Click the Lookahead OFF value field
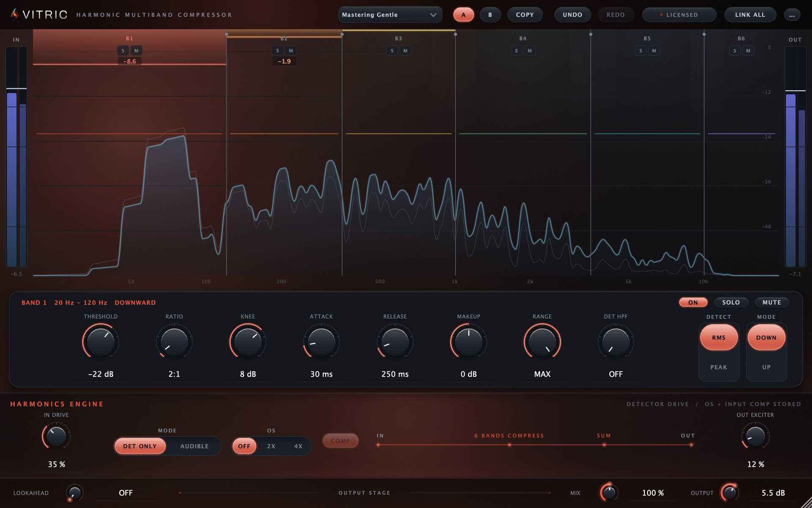812x508 pixels. point(126,493)
